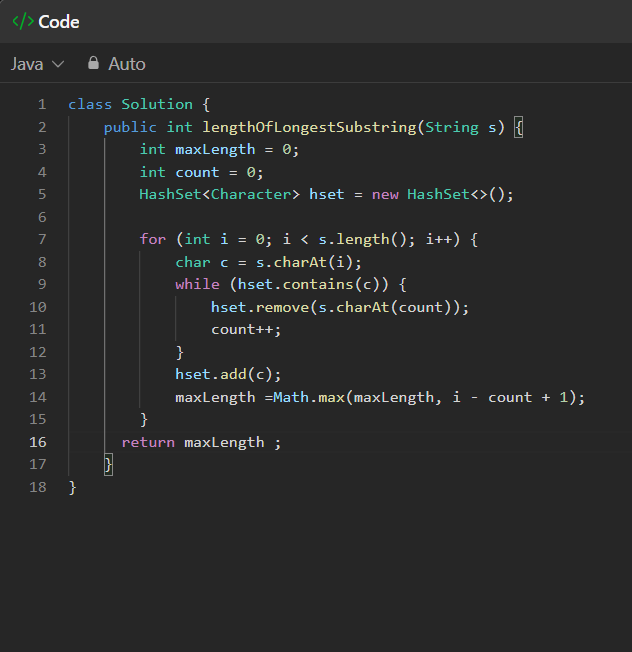632x652 pixels.
Task: Click 'return maxLength ;' statement
Action: pyautogui.click(x=201, y=442)
